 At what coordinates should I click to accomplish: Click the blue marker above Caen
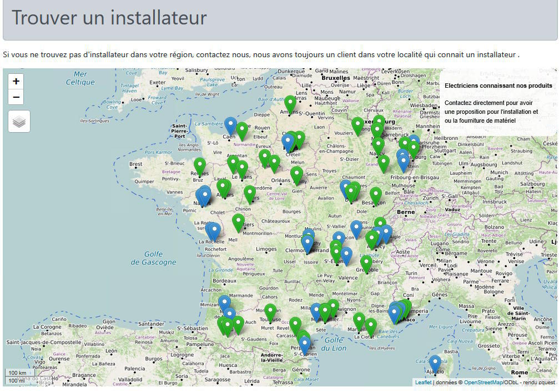pyautogui.click(x=231, y=127)
